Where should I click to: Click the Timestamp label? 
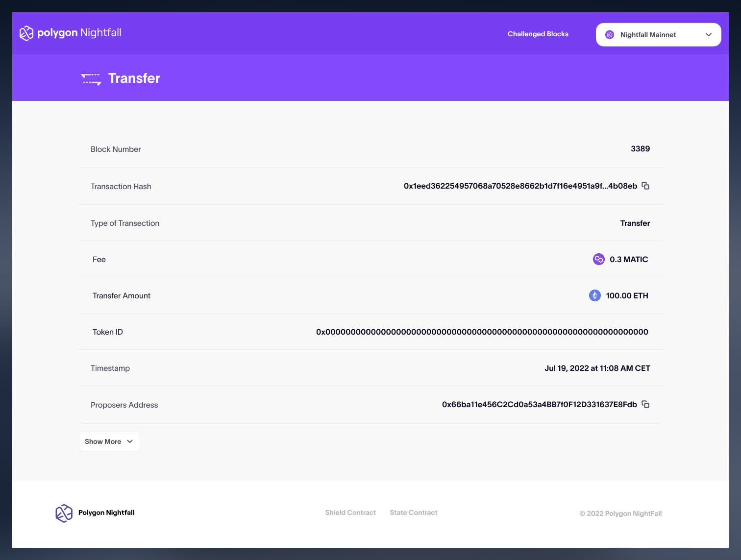coord(110,368)
